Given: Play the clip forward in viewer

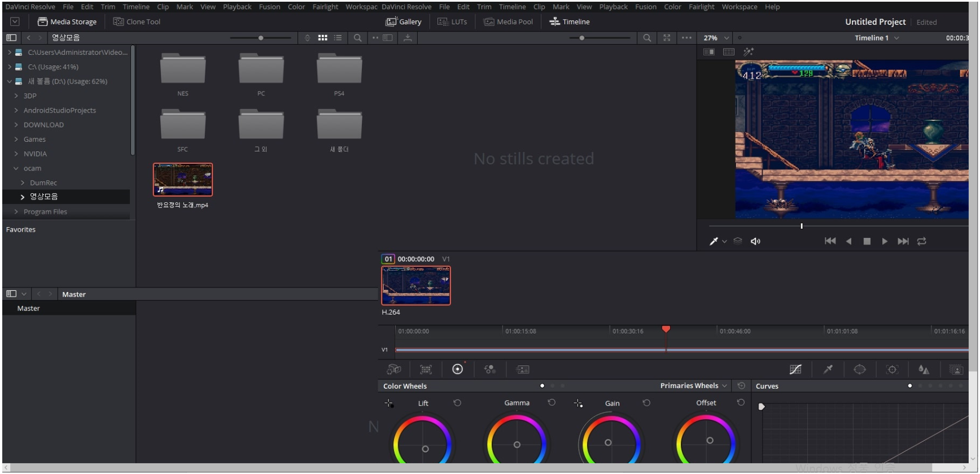Looking at the screenshot, I should point(885,241).
